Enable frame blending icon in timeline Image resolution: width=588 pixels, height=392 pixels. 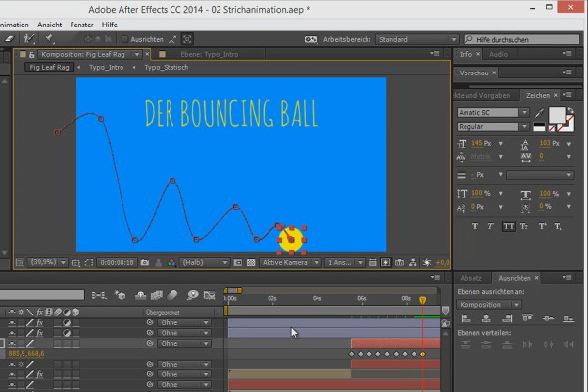157,296
